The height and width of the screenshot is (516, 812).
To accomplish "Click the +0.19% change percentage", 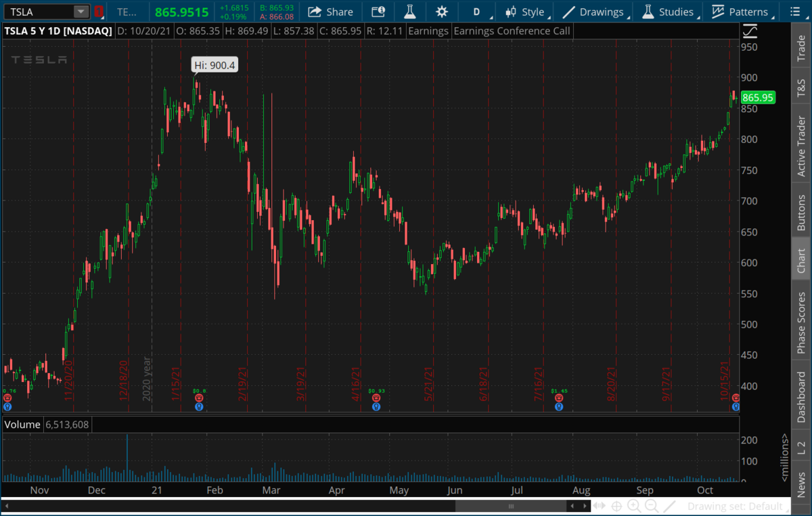I will (x=234, y=16).
